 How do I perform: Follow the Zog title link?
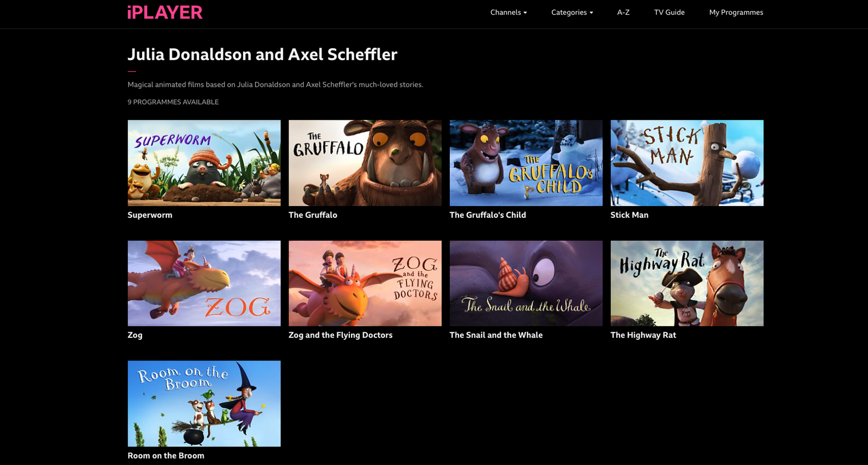coord(135,335)
